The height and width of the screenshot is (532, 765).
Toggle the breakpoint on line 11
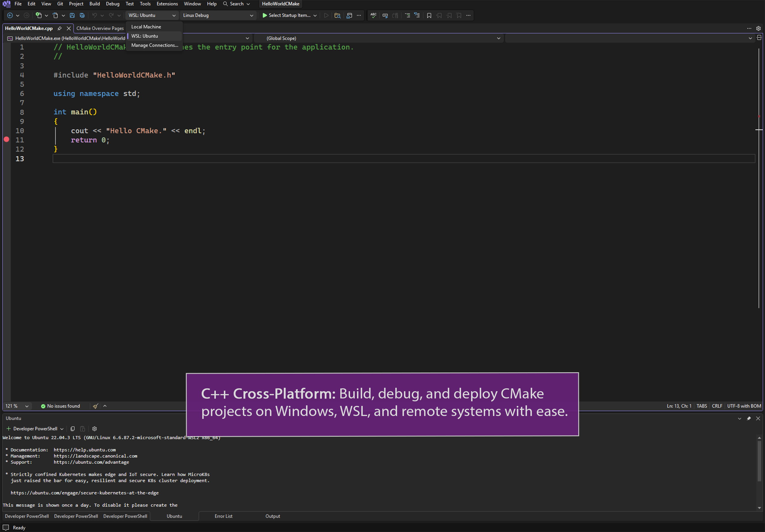[x=6, y=140]
